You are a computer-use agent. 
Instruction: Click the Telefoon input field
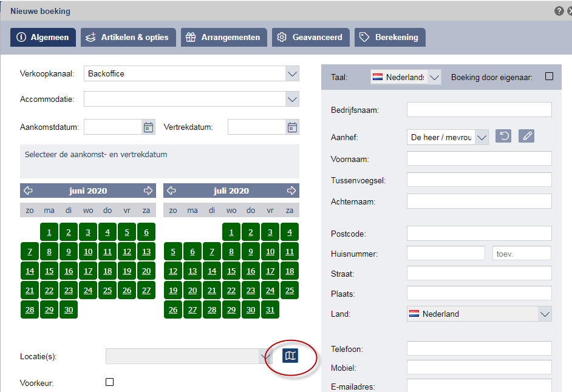click(x=479, y=348)
